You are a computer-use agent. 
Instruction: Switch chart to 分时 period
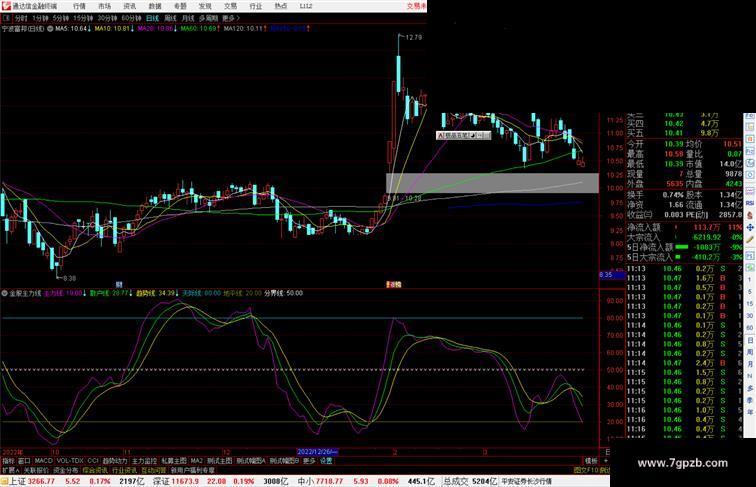pos(21,18)
